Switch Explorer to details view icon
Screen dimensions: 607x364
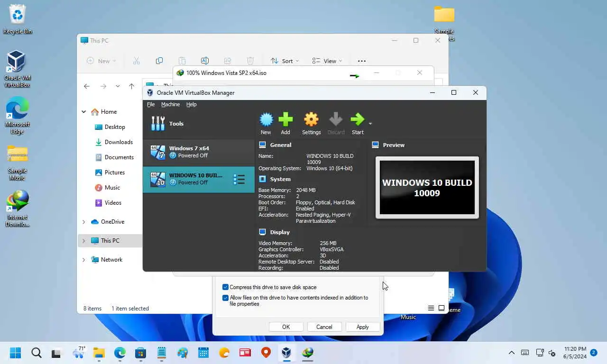[431, 308]
